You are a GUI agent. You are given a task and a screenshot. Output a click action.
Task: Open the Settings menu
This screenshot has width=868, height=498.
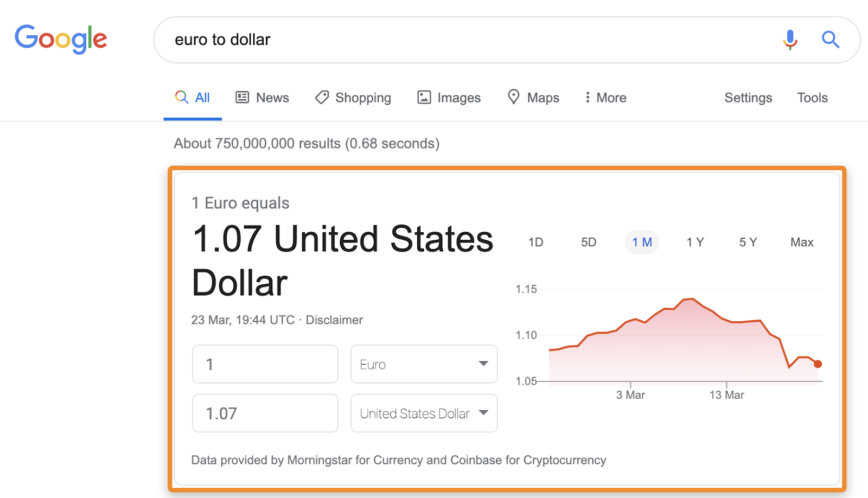(748, 97)
